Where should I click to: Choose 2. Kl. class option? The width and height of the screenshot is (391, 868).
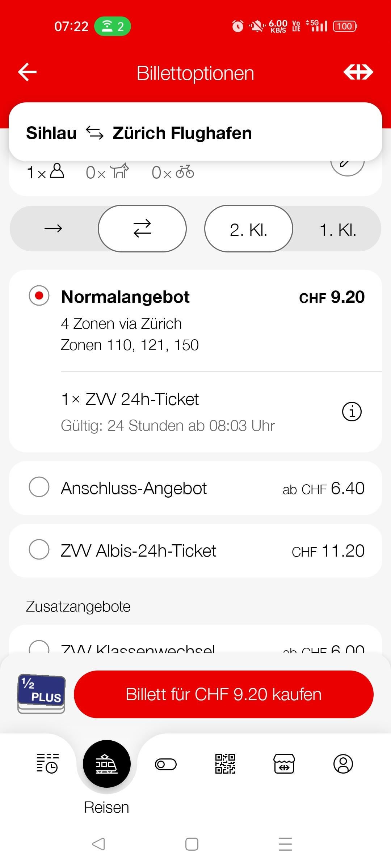(248, 229)
